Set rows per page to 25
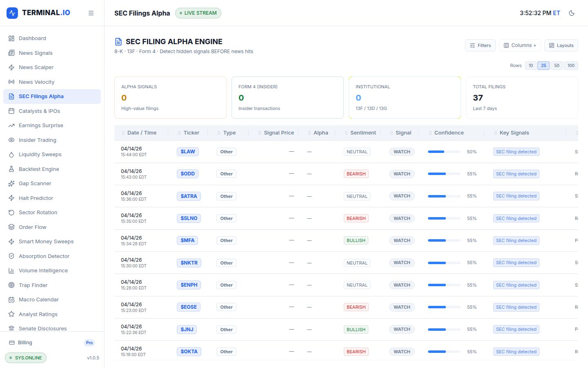This screenshot has width=588, height=368. pos(543,65)
